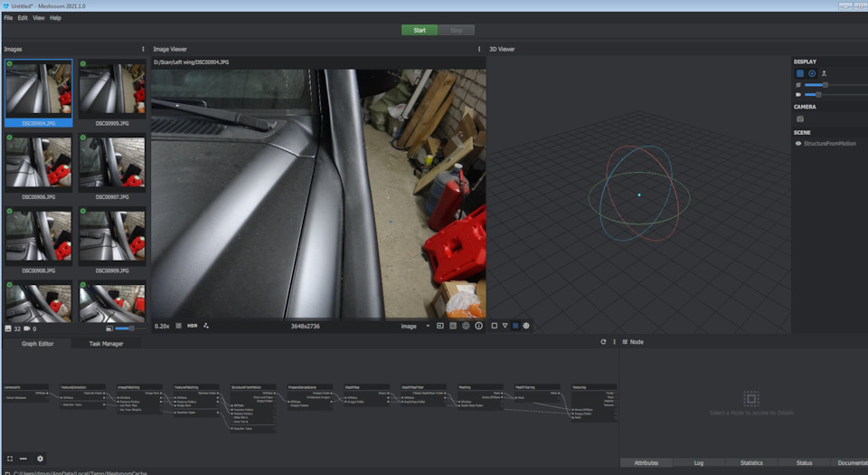Select the FeatureMatching node
This screenshot has width=868, height=475.
196,400
